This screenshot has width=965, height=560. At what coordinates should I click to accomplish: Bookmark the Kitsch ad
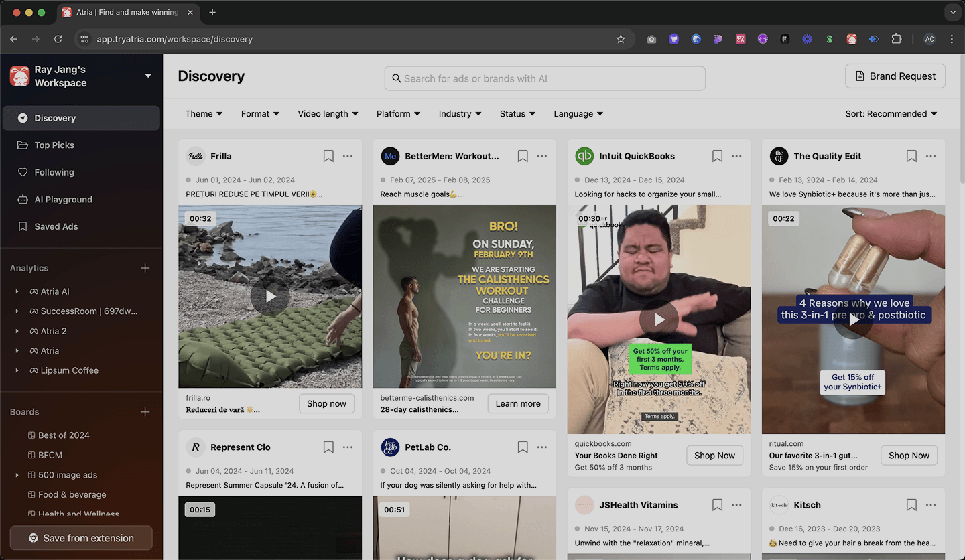coord(911,505)
